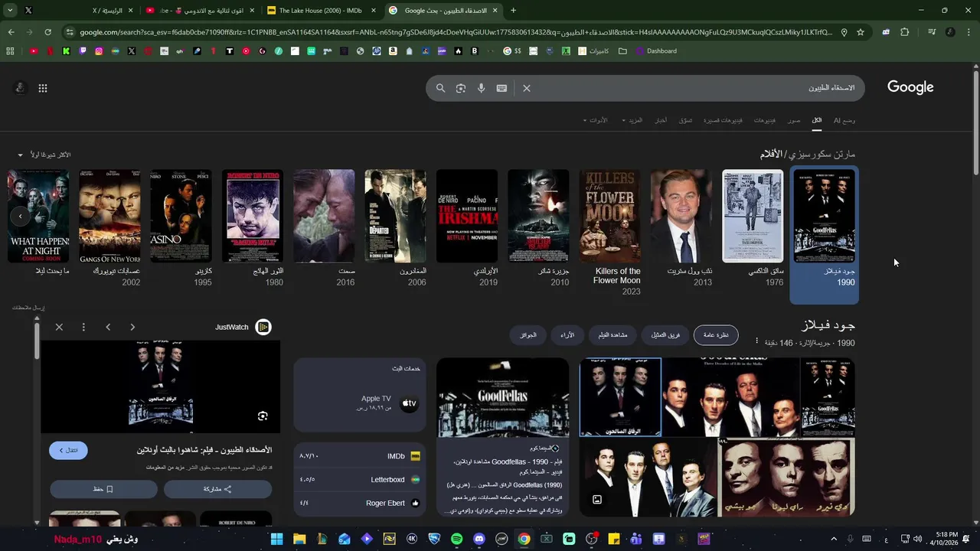
Task: Click the search magnifier icon
Action: pos(440,88)
